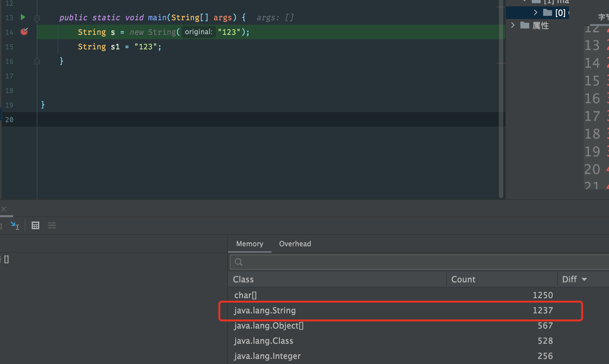The width and height of the screenshot is (609, 364).
Task: Open the Evaluate Expression calculator icon
Action: tap(35, 225)
